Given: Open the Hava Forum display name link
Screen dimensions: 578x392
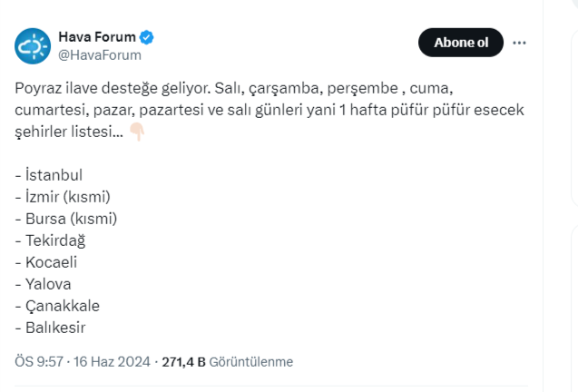Looking at the screenshot, I should point(96,37).
